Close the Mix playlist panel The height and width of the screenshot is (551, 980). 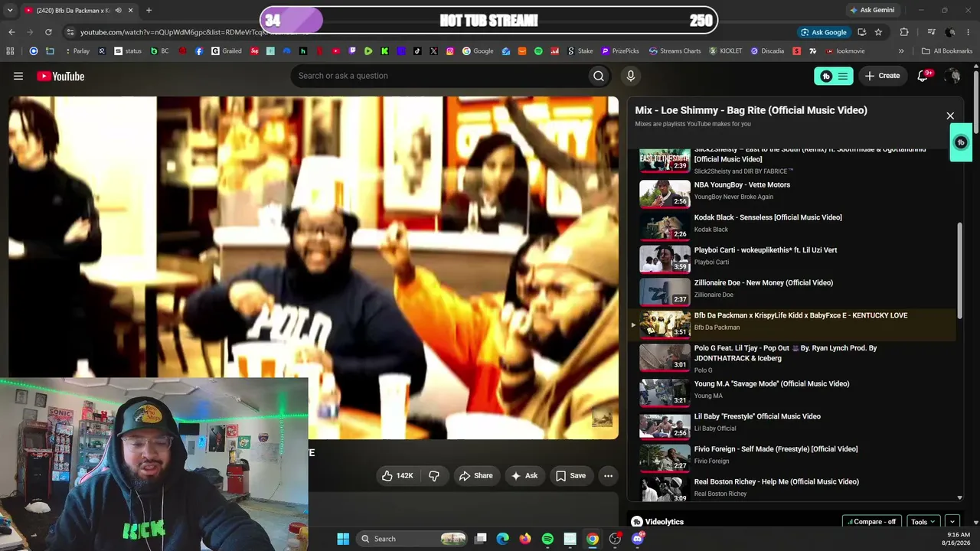pyautogui.click(x=950, y=116)
